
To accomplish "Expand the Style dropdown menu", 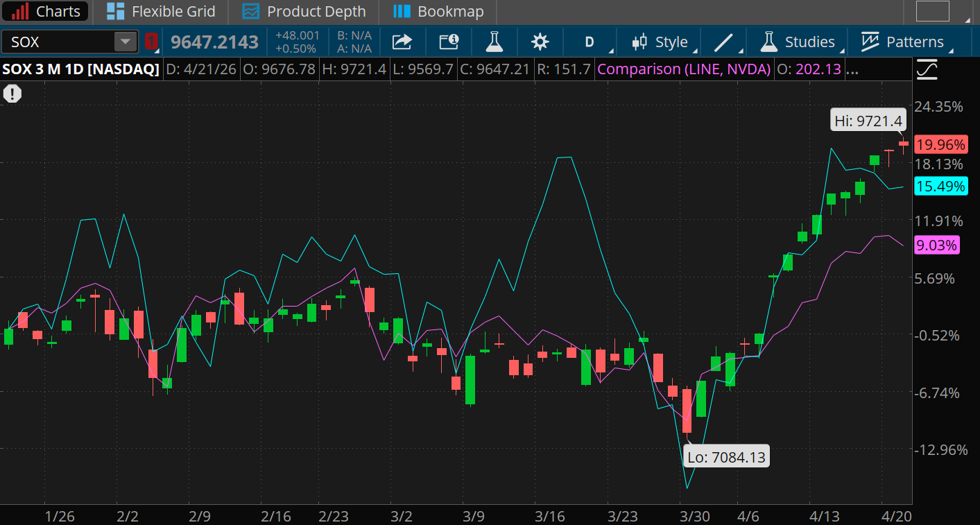I will (x=659, y=42).
